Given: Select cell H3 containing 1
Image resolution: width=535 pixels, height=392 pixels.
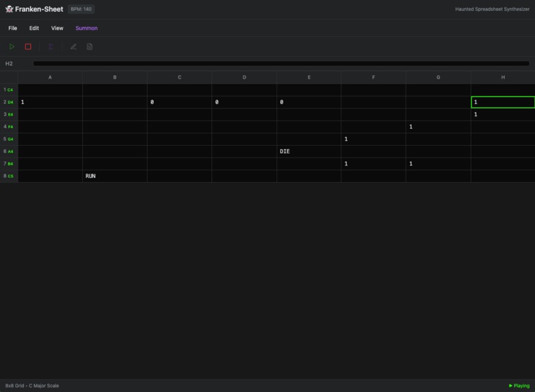Looking at the screenshot, I should tap(503, 115).
